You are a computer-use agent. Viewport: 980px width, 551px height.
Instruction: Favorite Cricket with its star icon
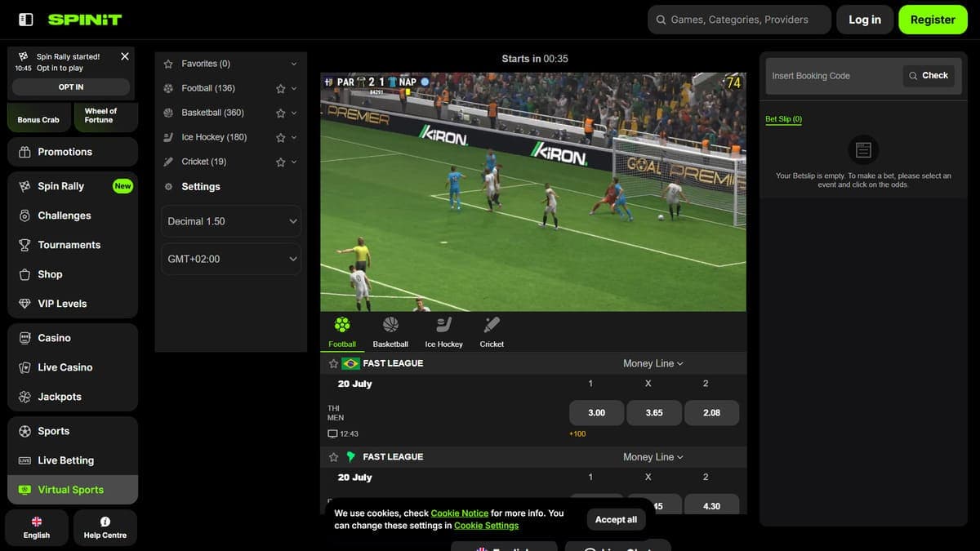point(280,162)
